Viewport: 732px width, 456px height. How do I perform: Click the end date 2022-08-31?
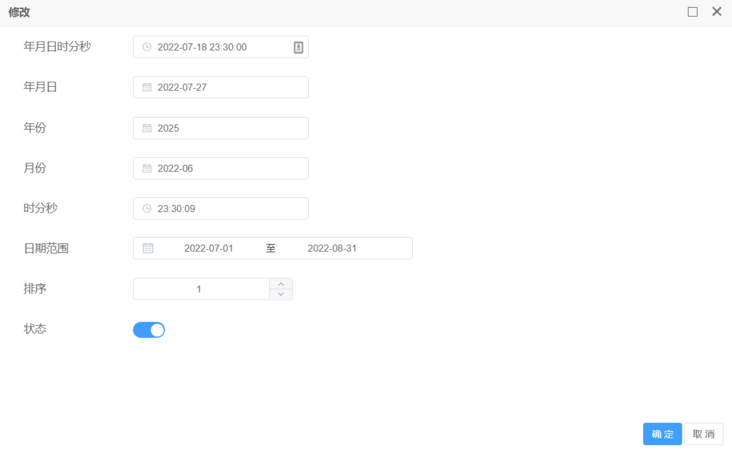point(331,248)
